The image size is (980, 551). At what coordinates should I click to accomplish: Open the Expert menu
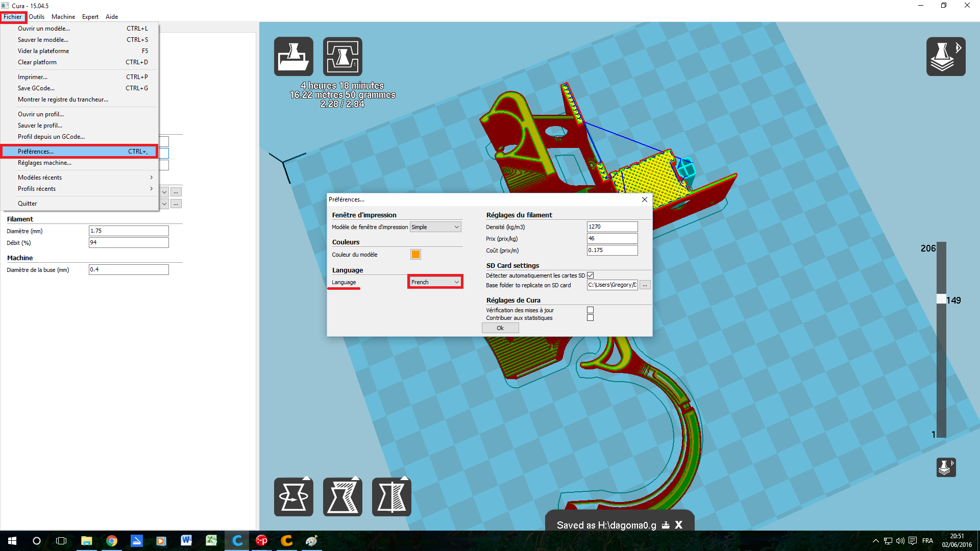[90, 17]
